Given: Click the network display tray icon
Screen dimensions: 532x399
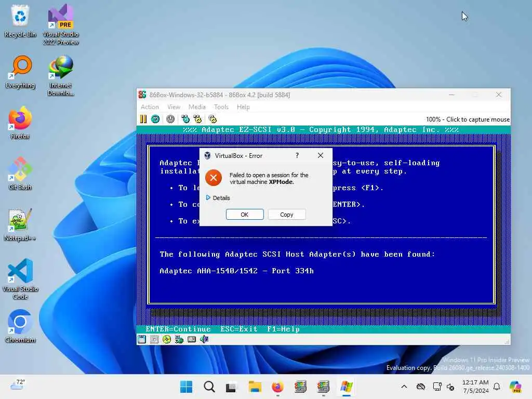Looking at the screenshot, I should tap(437, 387).
